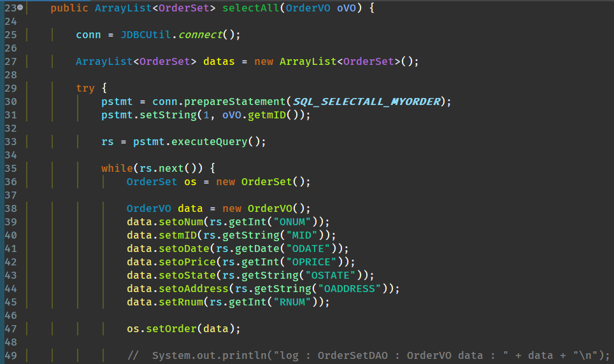Click the executeQuery() call
Image resolution: width=614 pixels, height=364 pixels.
[215, 142]
